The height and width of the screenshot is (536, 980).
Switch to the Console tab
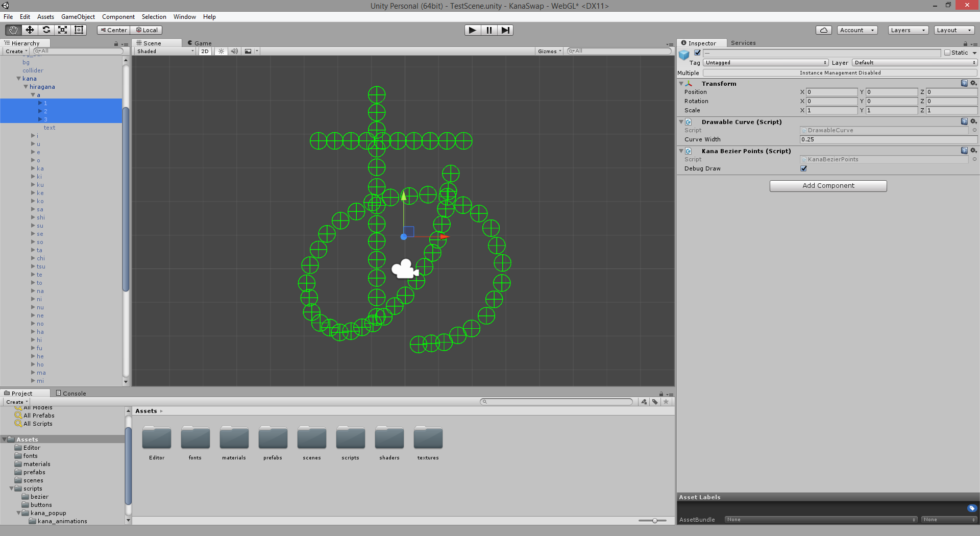click(71, 393)
